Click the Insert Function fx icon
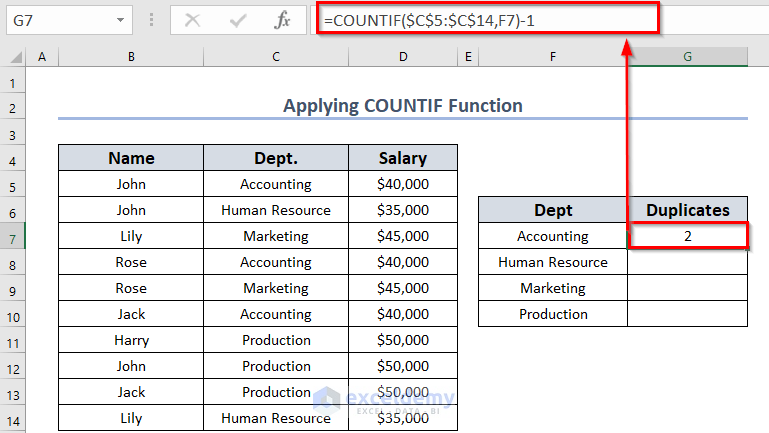This screenshot has height=433, width=769. point(283,19)
